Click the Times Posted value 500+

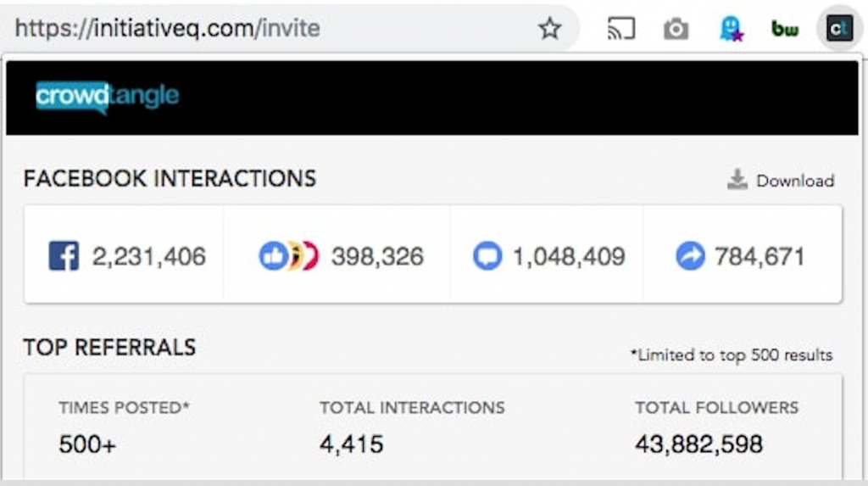tap(87, 443)
